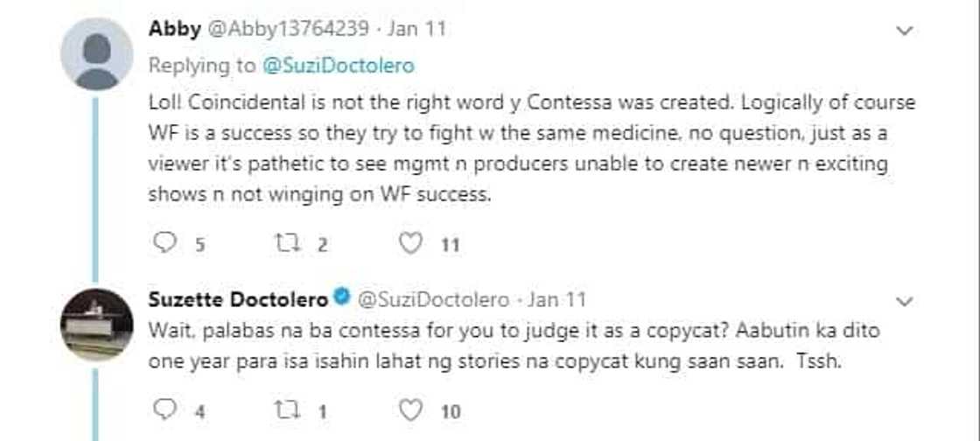
Task: Select the @SuziDoctolero handle beside the verified badge
Action: tap(432, 299)
